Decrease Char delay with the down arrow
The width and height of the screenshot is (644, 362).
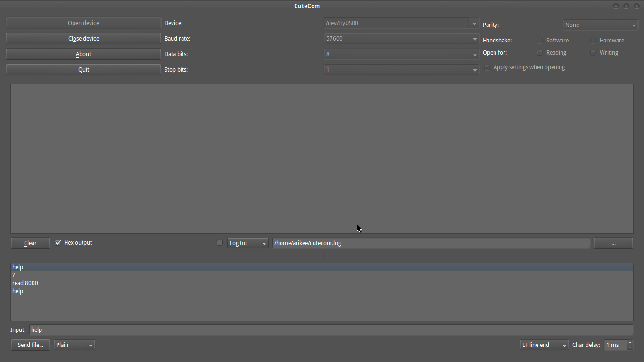point(630,348)
